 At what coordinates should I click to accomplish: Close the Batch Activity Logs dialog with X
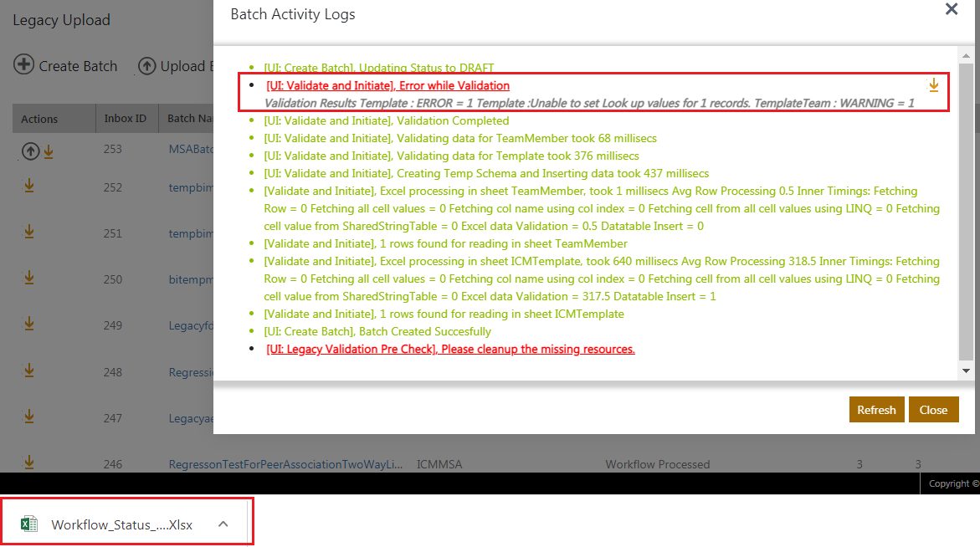(x=951, y=10)
